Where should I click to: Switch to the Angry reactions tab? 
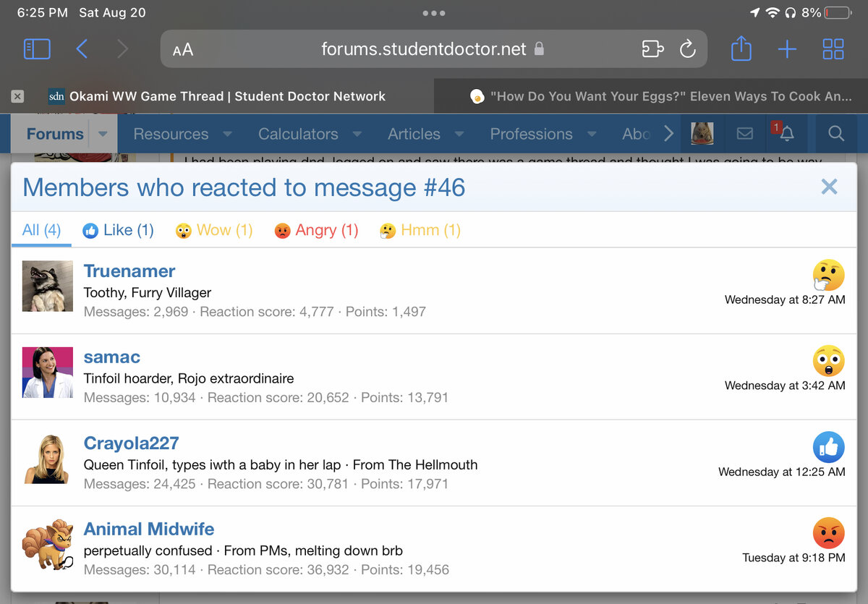[x=317, y=230]
